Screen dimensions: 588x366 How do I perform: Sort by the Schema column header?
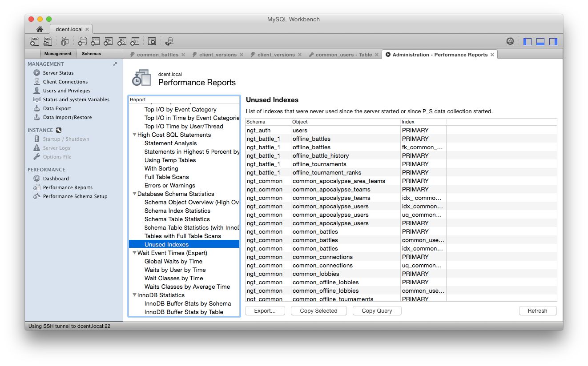[268, 122]
